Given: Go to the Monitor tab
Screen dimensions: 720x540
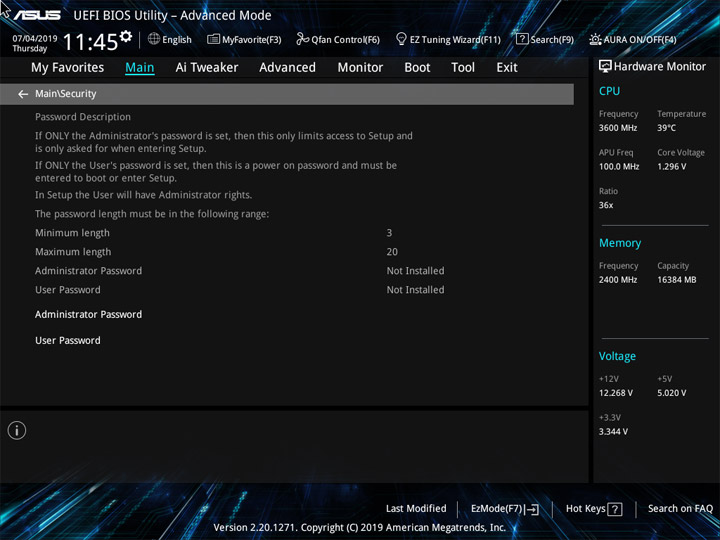Looking at the screenshot, I should click(x=360, y=68).
